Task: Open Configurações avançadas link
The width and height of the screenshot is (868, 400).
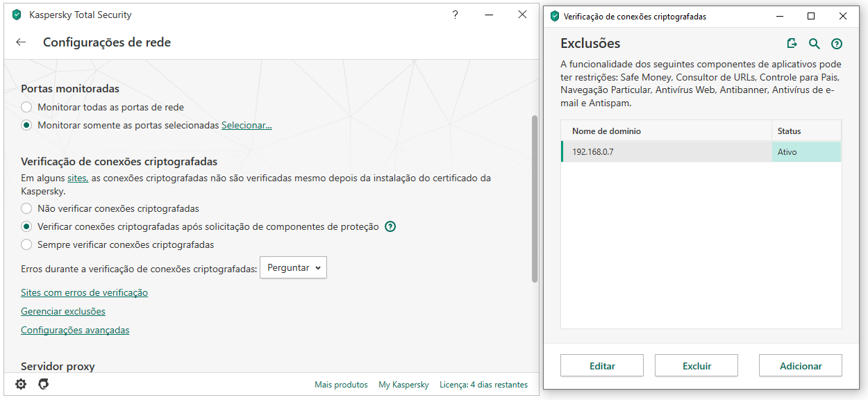Action: click(75, 331)
